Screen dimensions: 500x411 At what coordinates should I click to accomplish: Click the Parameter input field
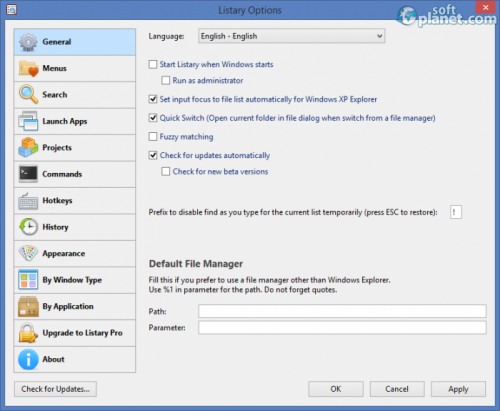tap(342, 327)
